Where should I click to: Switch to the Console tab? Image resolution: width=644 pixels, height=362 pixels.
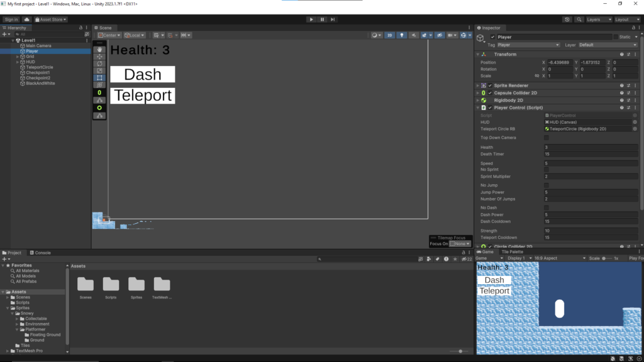43,253
